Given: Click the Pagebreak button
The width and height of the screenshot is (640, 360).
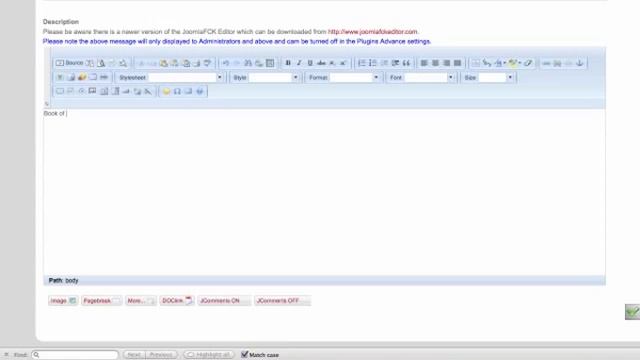Looking at the screenshot, I should click(101, 301).
